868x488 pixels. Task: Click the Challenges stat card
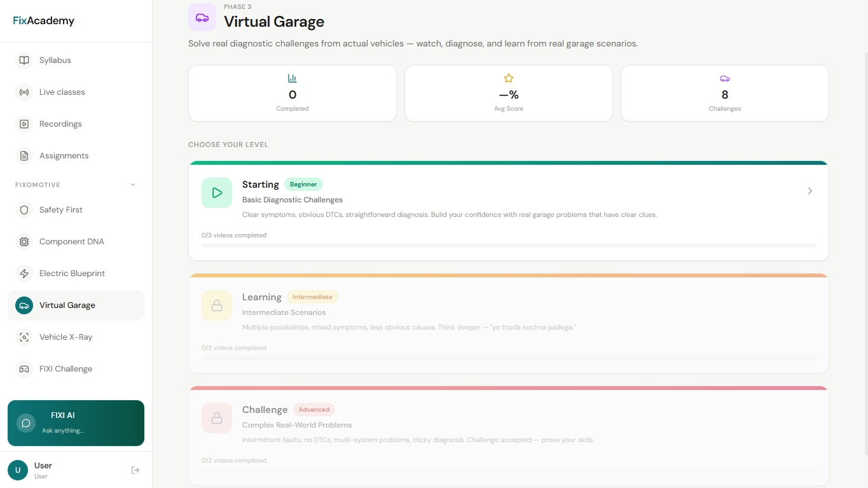[x=724, y=93]
